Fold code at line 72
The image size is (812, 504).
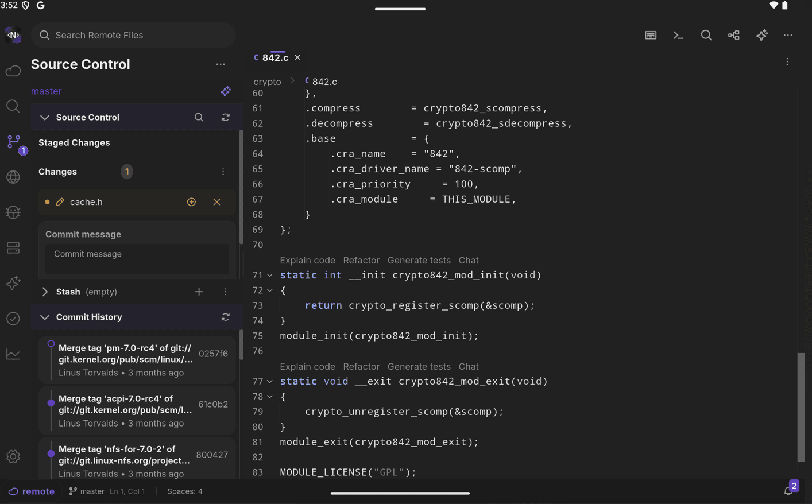270,290
